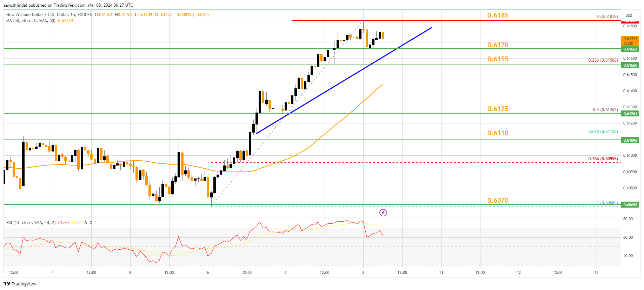Click the 0.618 (0.61126) Fibonacci label

603,131
